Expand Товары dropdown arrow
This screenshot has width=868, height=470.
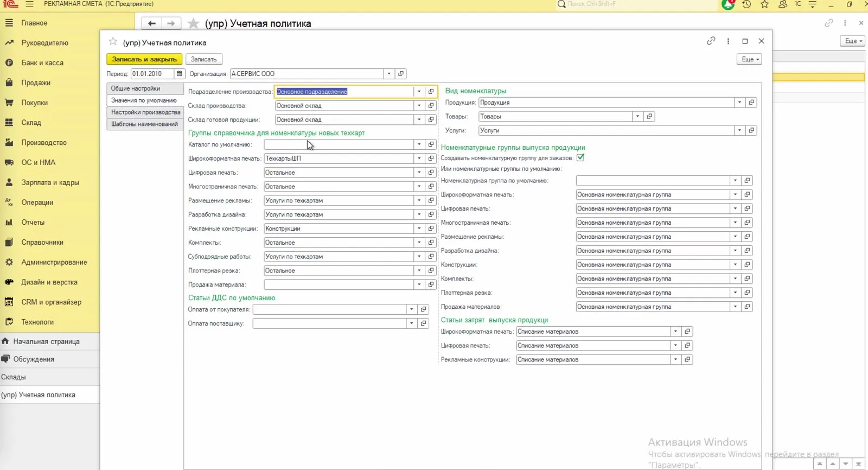click(637, 117)
